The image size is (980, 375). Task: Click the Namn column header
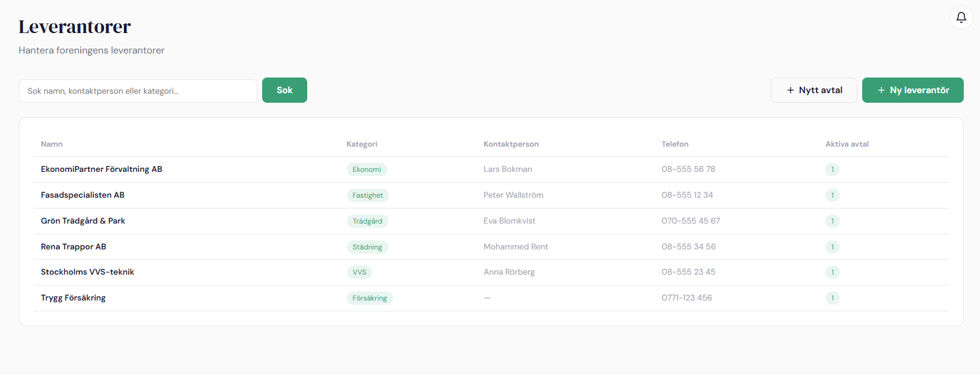coord(52,144)
